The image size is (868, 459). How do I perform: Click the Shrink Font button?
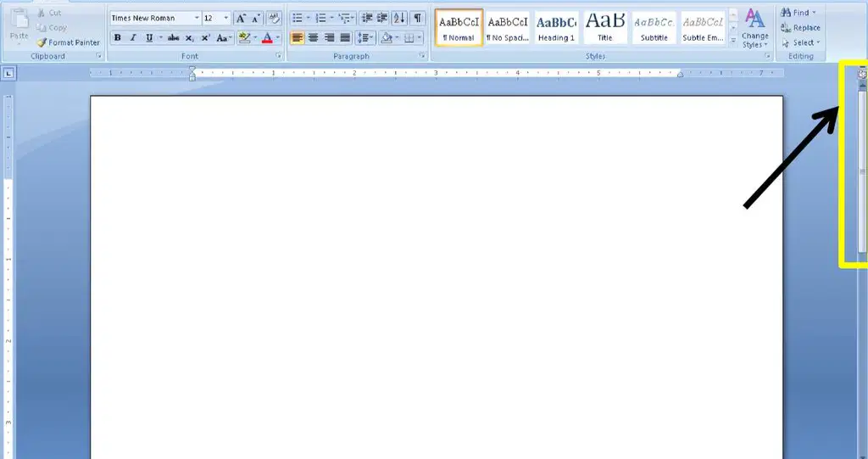click(x=255, y=19)
